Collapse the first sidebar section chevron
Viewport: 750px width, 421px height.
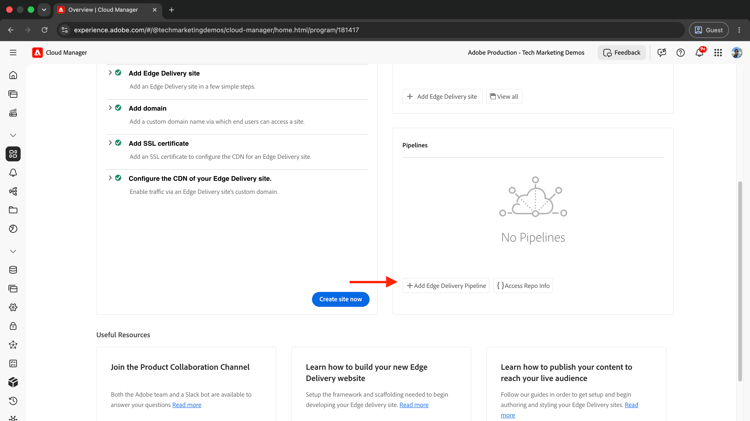click(x=13, y=135)
